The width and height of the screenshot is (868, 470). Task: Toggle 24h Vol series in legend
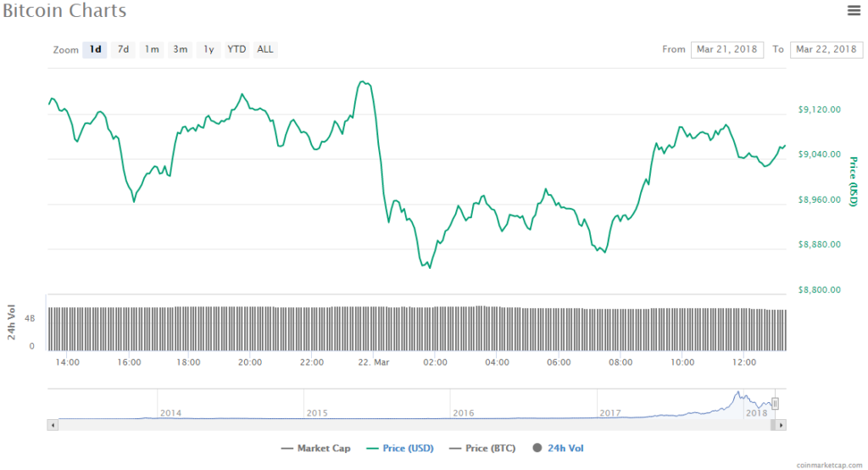pos(558,448)
